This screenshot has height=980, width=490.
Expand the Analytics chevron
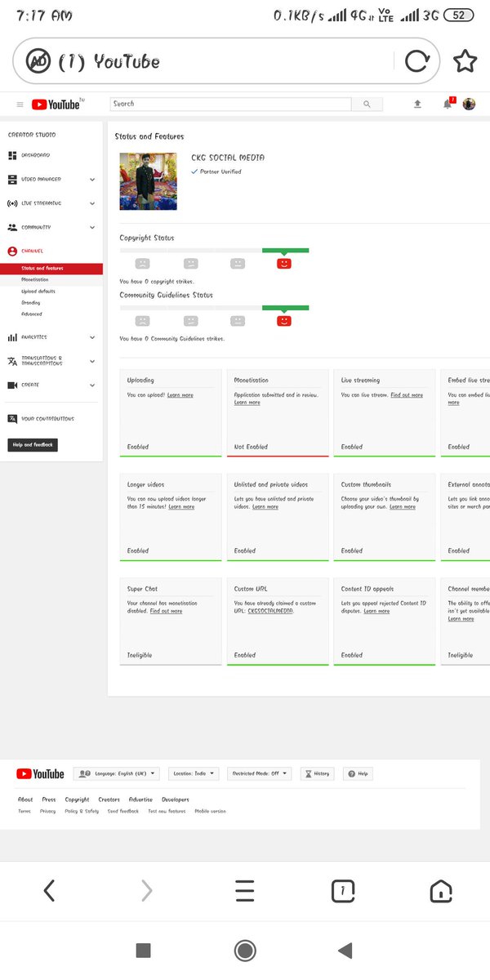(x=92, y=337)
